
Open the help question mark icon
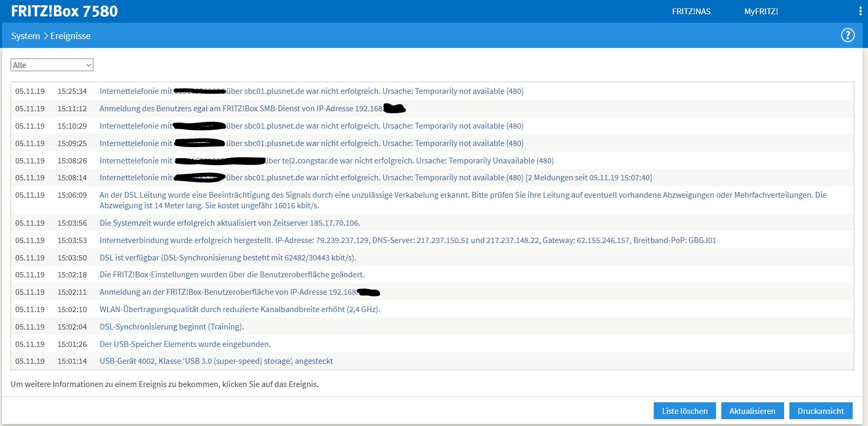(x=847, y=35)
